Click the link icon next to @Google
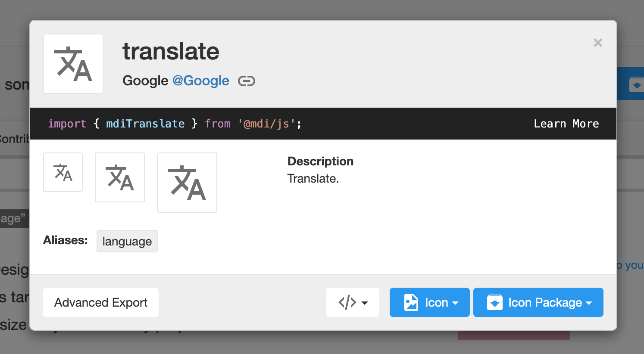This screenshot has width=644, height=354. coord(247,81)
